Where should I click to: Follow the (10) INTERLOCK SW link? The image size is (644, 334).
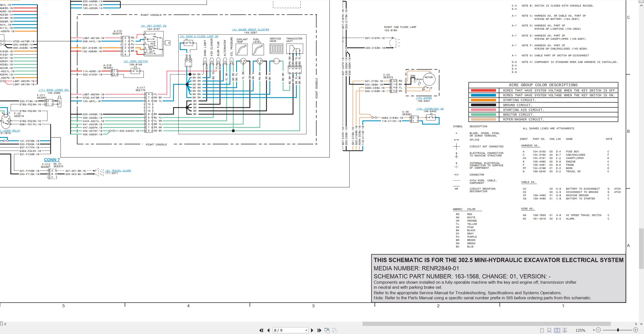click(x=430, y=109)
